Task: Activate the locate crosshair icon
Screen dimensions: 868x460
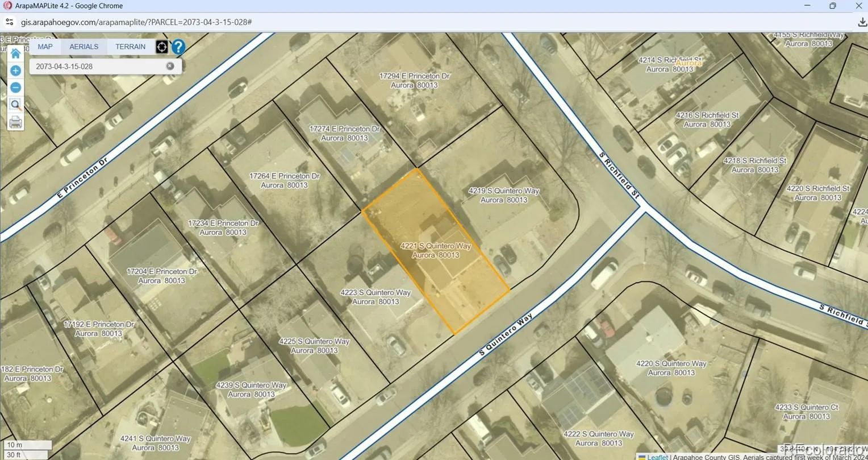Action: click(x=162, y=47)
